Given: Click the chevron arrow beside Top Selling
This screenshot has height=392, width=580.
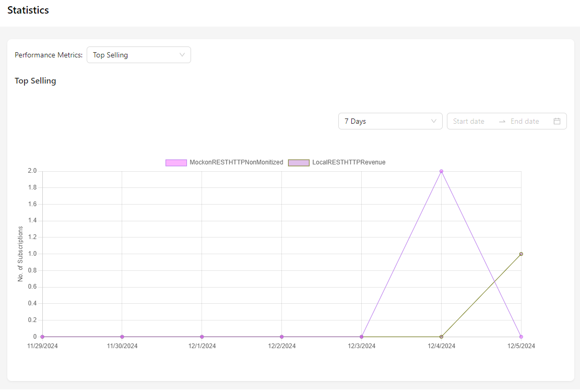Looking at the screenshot, I should 182,55.
